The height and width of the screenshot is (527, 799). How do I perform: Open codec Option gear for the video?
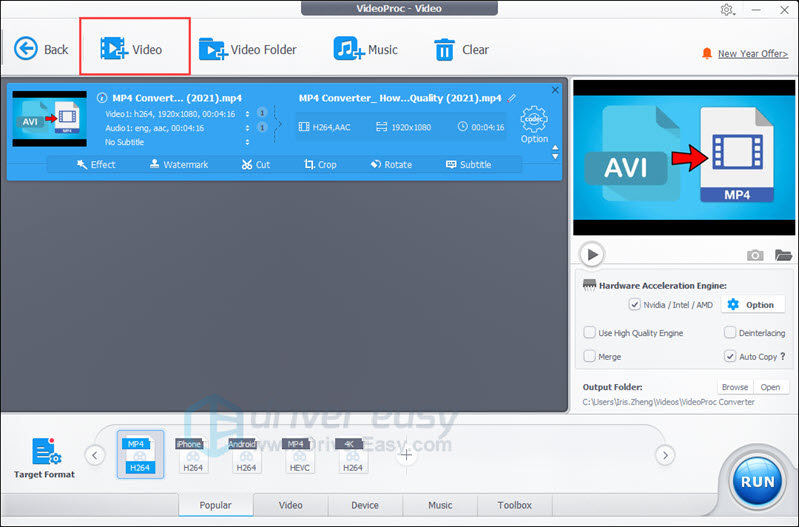pyautogui.click(x=534, y=124)
